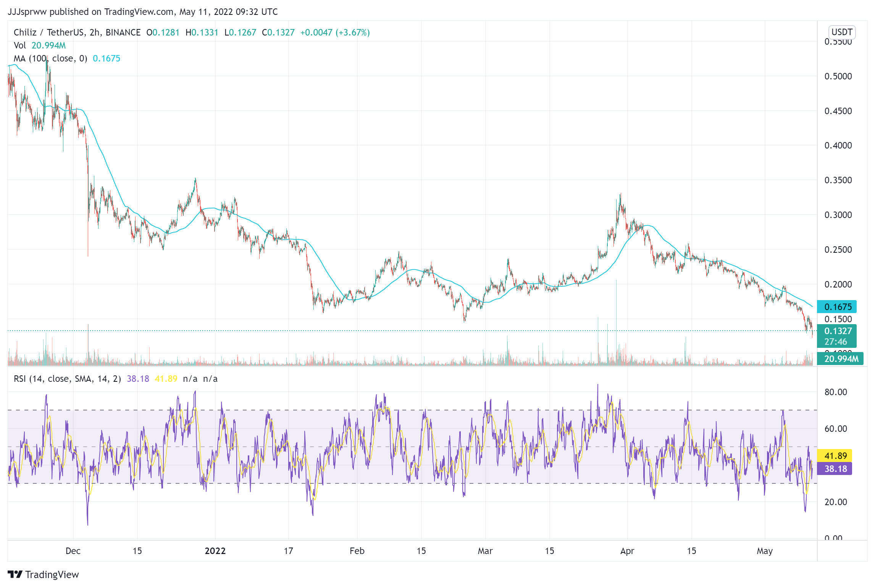The height and width of the screenshot is (588, 875).
Task: Click the O0.1281 open value in header
Action: point(163,32)
